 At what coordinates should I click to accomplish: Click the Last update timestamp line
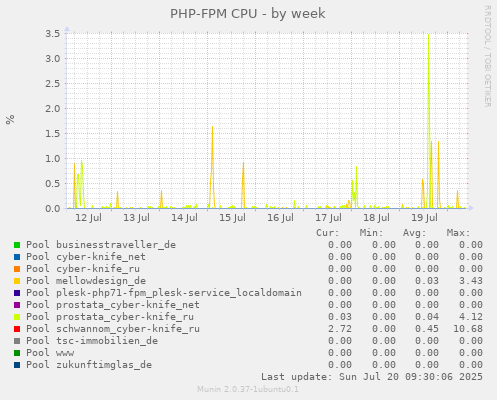coord(372,377)
